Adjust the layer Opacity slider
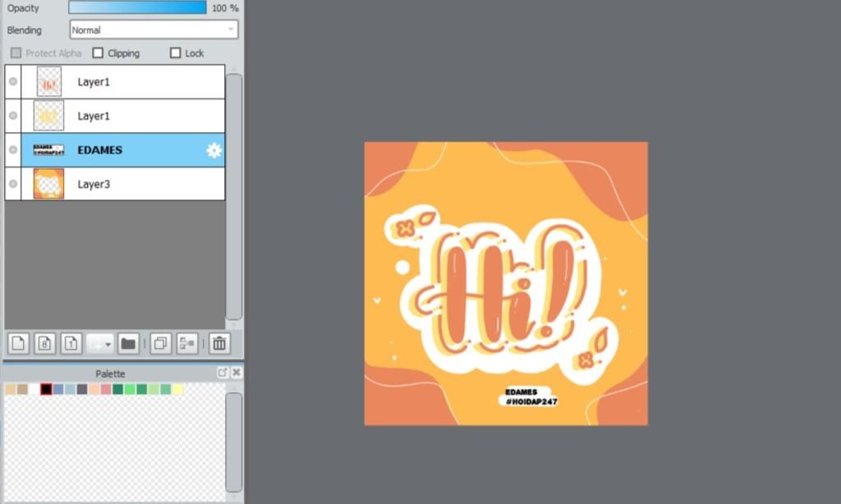 point(137,7)
